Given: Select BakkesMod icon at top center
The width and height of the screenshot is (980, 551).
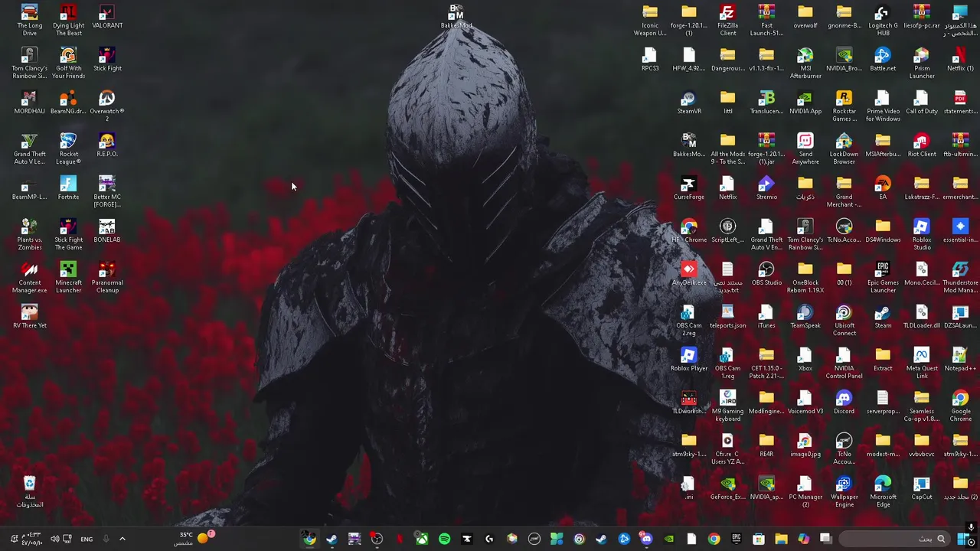Looking at the screenshot, I should pyautogui.click(x=456, y=17).
